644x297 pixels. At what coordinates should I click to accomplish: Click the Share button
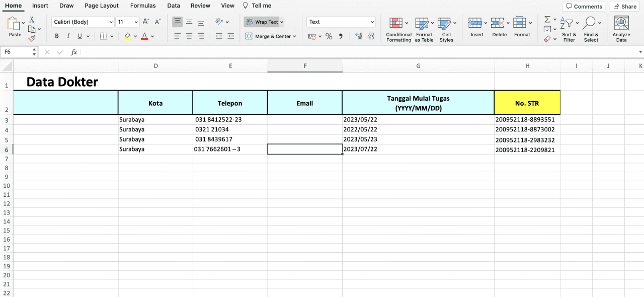[624, 6]
